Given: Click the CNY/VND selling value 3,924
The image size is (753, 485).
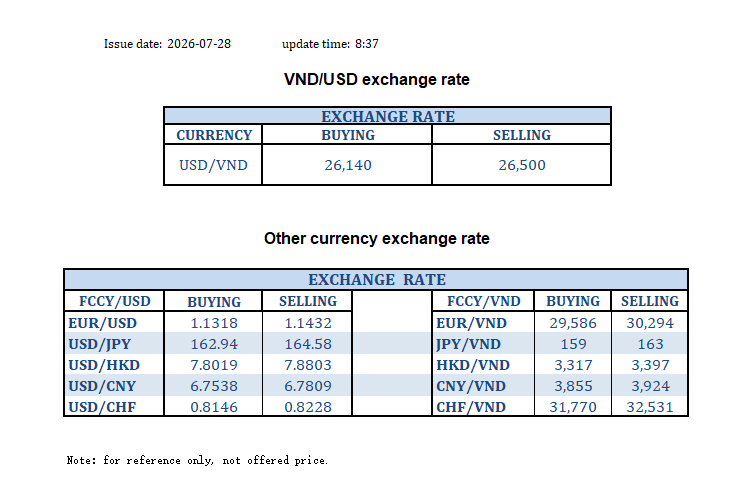Looking at the screenshot, I should [x=650, y=387].
